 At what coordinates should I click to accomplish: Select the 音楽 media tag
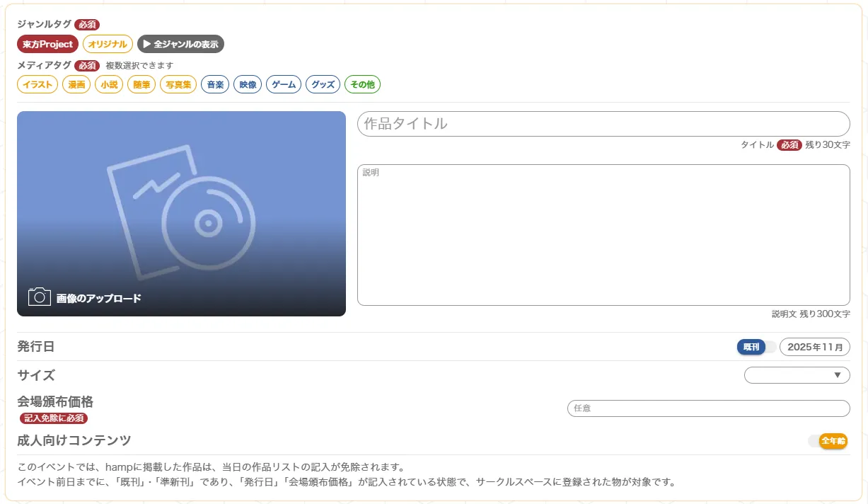point(215,85)
